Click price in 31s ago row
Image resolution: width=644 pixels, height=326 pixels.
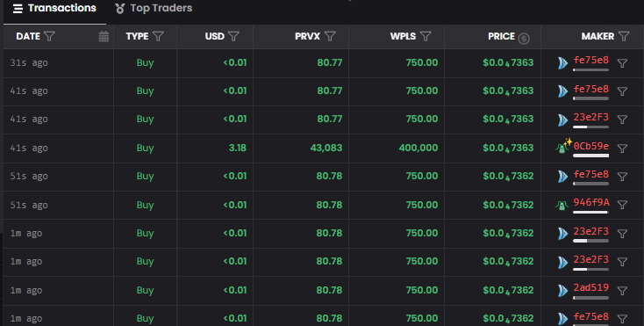click(x=508, y=63)
